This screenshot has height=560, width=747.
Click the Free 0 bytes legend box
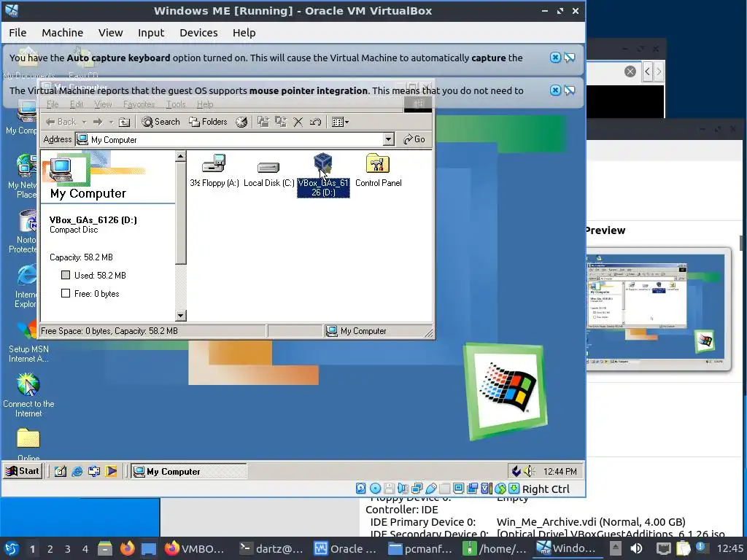[x=66, y=293]
